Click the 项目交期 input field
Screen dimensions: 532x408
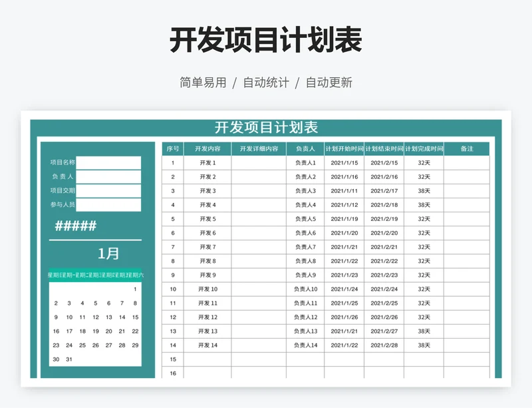pyautogui.click(x=108, y=191)
